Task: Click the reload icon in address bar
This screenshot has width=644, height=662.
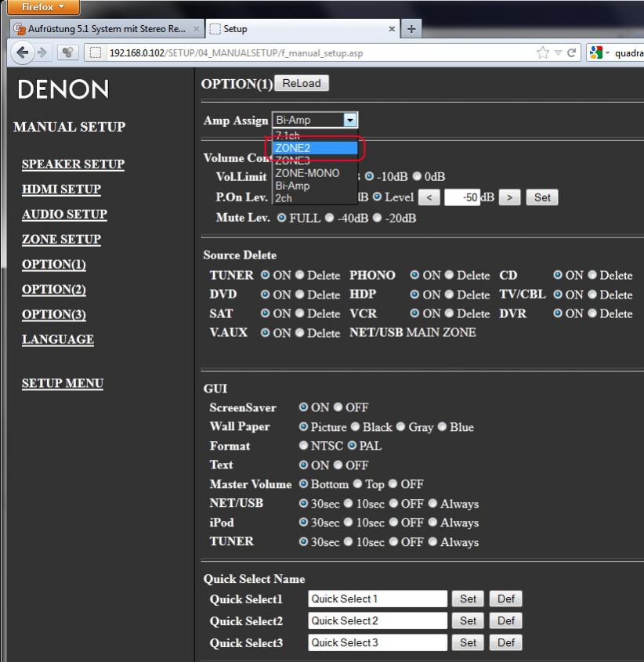Action: pos(571,52)
